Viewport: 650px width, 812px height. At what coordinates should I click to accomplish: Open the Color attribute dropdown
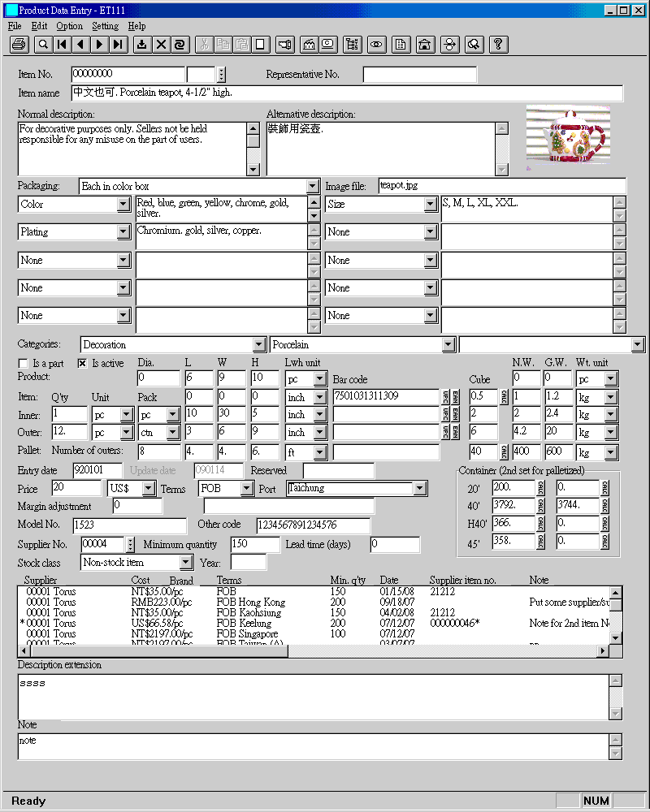123,204
